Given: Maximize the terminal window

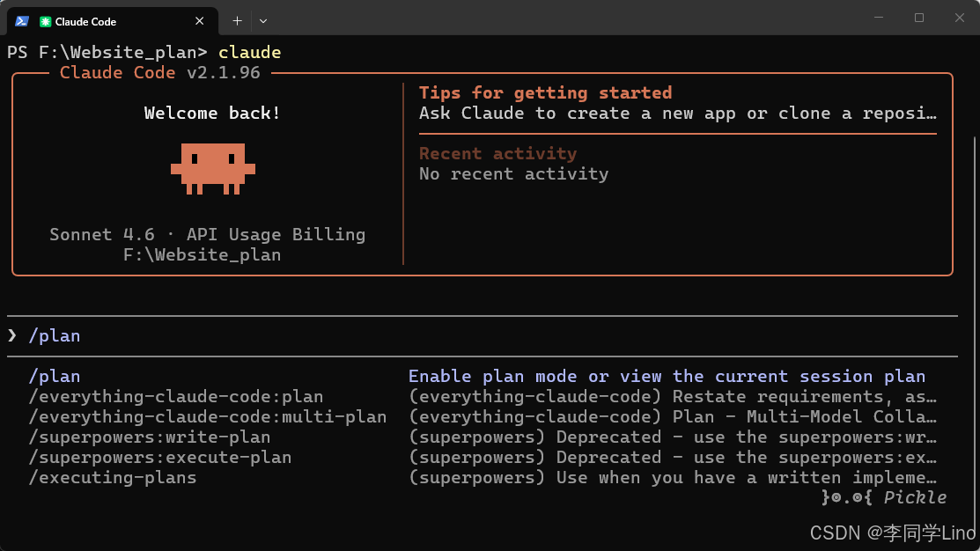Looking at the screenshot, I should (x=918, y=18).
